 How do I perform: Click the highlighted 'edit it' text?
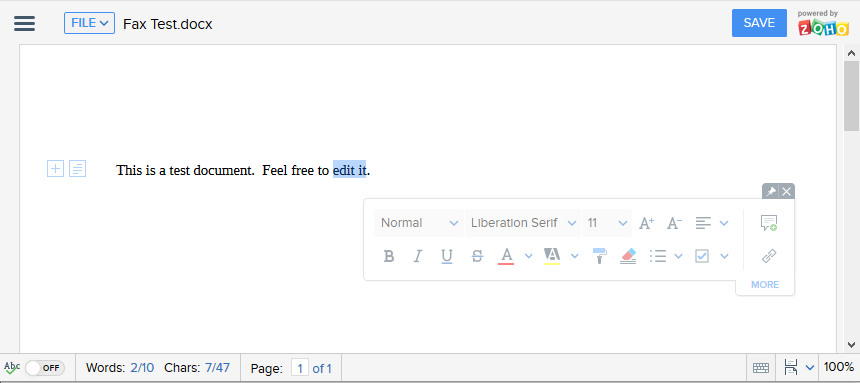tap(349, 170)
